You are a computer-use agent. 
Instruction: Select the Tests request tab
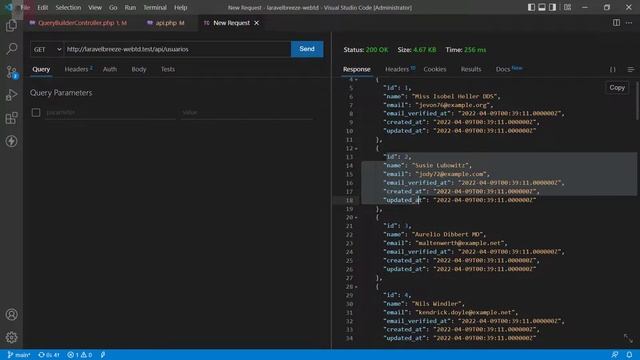pyautogui.click(x=168, y=69)
